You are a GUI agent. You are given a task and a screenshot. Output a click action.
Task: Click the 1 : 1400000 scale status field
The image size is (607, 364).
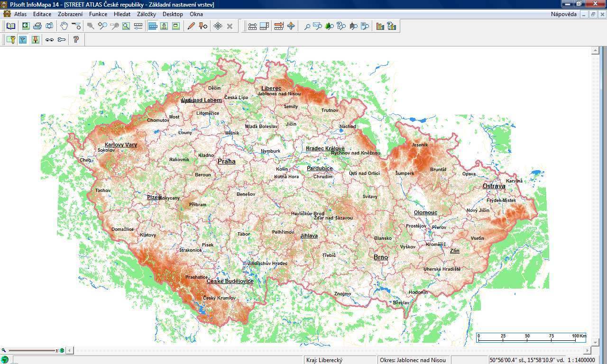pyautogui.click(x=581, y=360)
